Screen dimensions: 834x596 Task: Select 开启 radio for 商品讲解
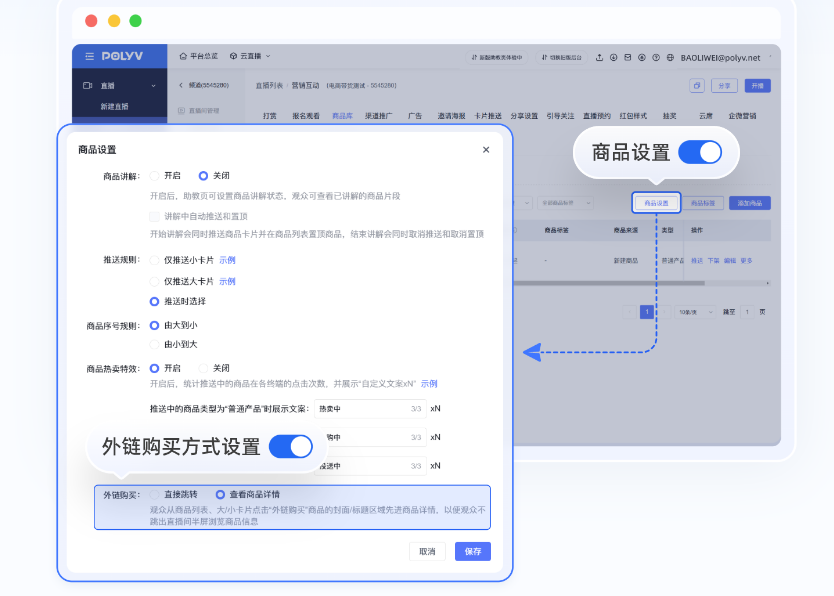pyautogui.click(x=155, y=175)
